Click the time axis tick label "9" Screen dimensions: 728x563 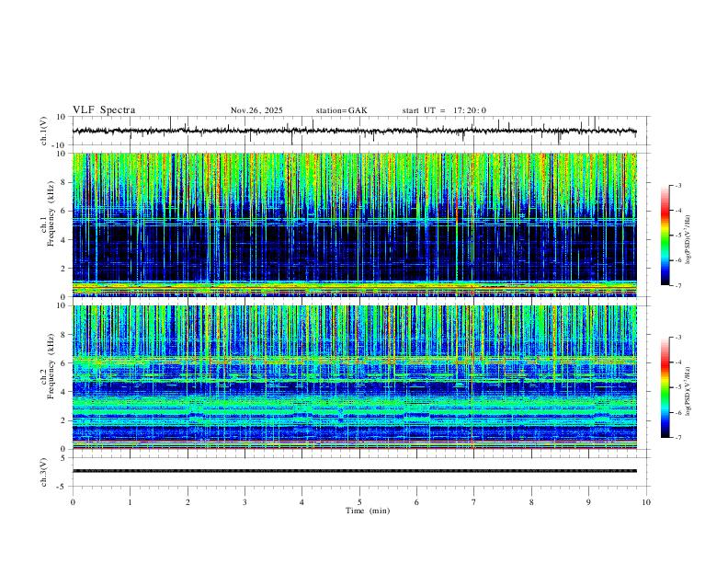[x=588, y=502]
